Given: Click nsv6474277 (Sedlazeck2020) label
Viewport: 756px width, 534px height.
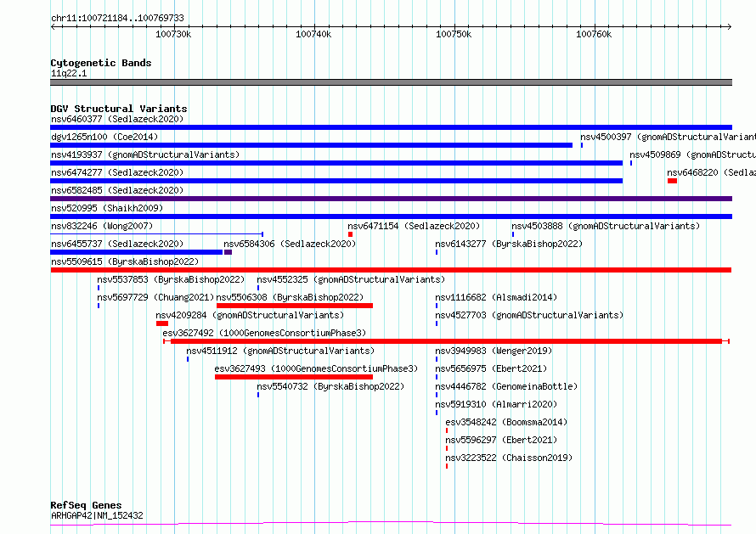Looking at the screenshot, I should [x=117, y=172].
